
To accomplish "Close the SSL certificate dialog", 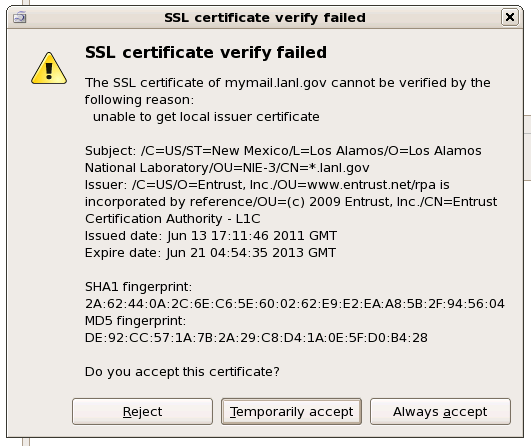I will click(510, 17).
